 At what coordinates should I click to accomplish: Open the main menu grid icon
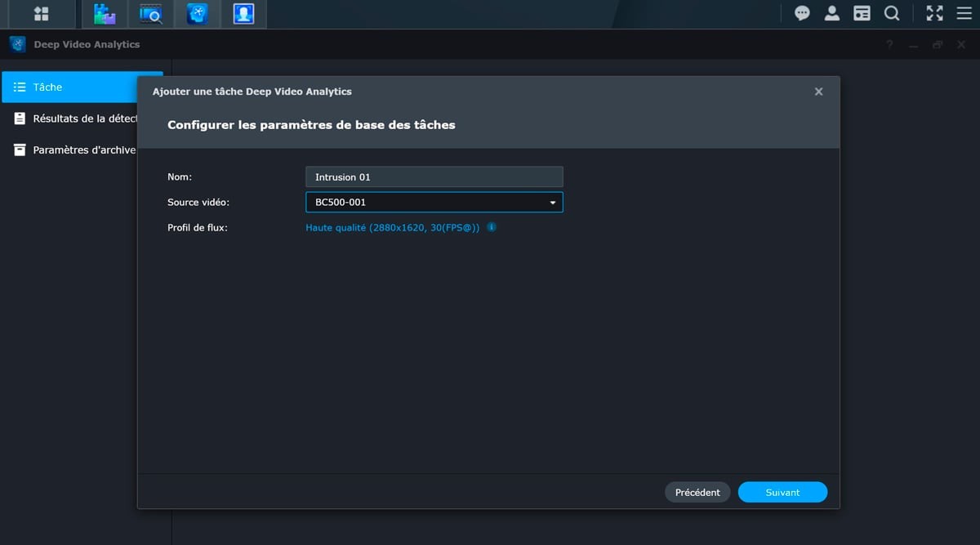point(41,14)
